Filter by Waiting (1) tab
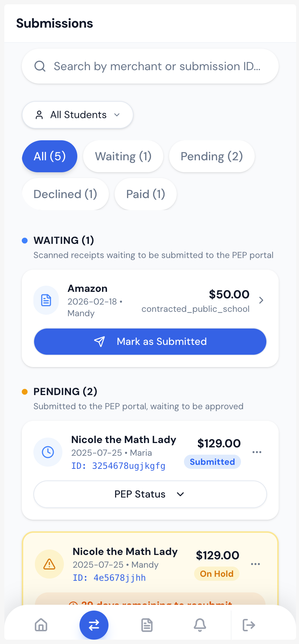 point(123,156)
